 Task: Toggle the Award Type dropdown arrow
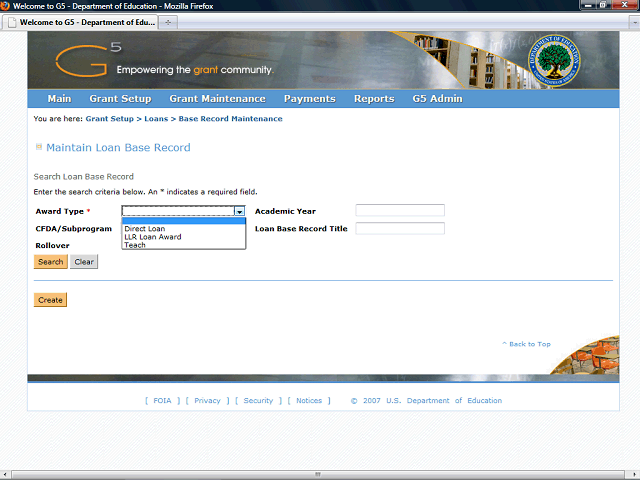tap(240, 211)
